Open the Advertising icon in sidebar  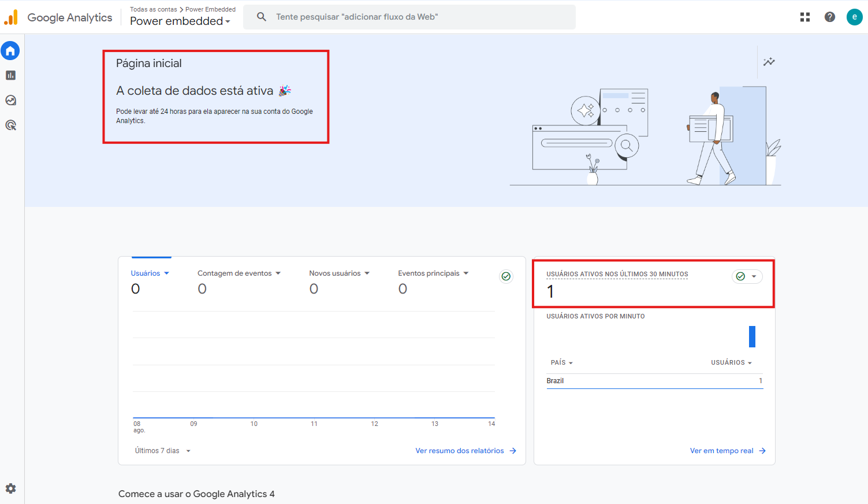[10, 125]
